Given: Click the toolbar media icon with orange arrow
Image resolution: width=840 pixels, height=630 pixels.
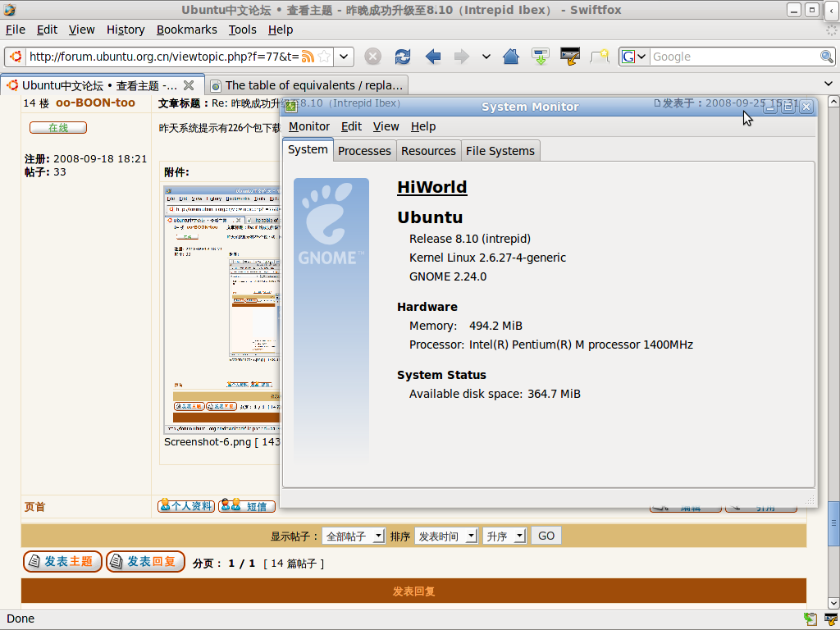Looking at the screenshot, I should [x=570, y=57].
